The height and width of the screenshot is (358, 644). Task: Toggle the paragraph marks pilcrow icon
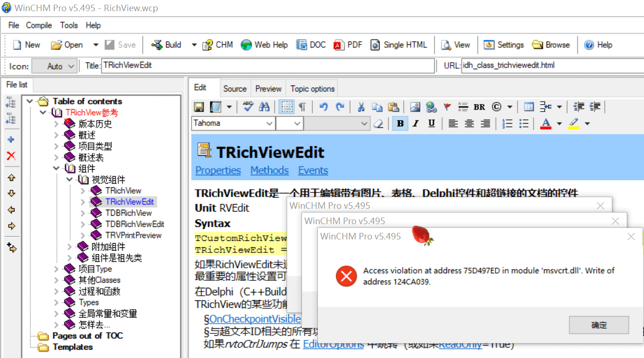click(302, 107)
